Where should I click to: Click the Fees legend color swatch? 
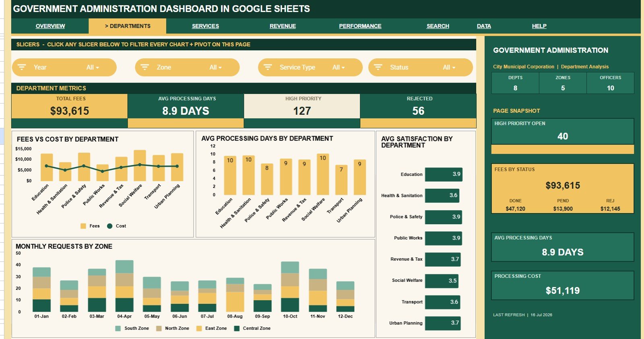(x=83, y=226)
